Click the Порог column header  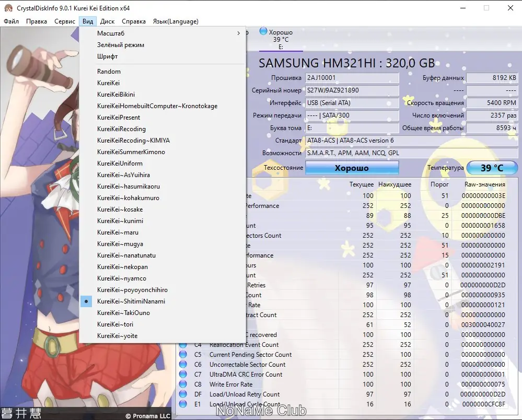(439, 184)
